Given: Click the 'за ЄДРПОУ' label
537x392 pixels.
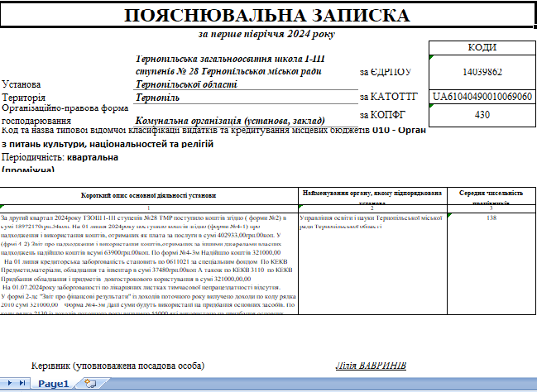Looking at the screenshot, I should point(386,72).
